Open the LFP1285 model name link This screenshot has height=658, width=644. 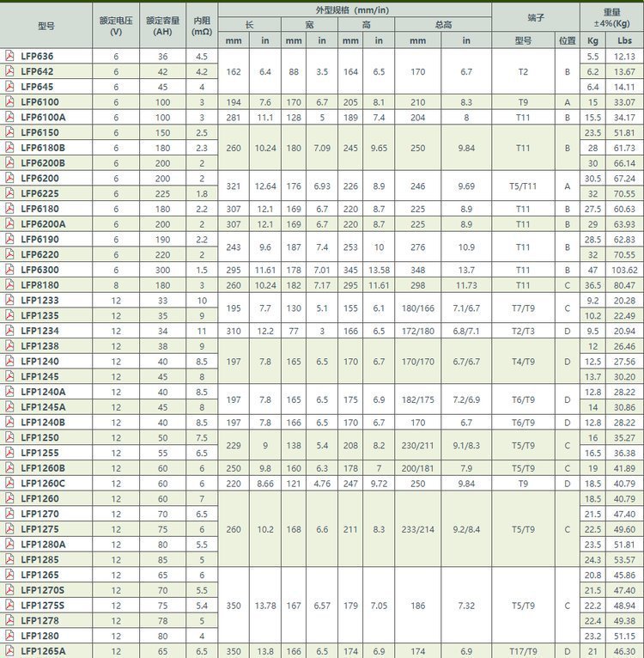[39, 559]
